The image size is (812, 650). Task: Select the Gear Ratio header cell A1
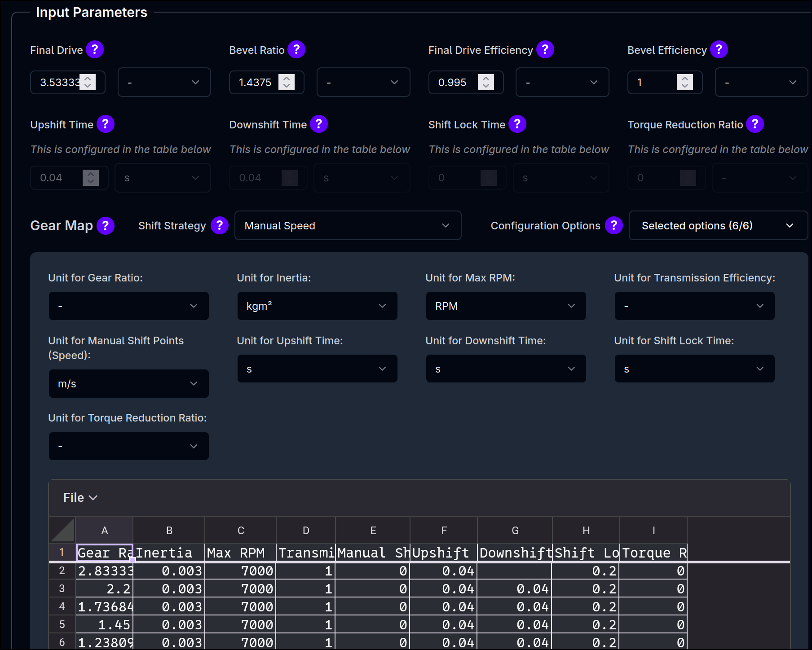[x=104, y=553]
